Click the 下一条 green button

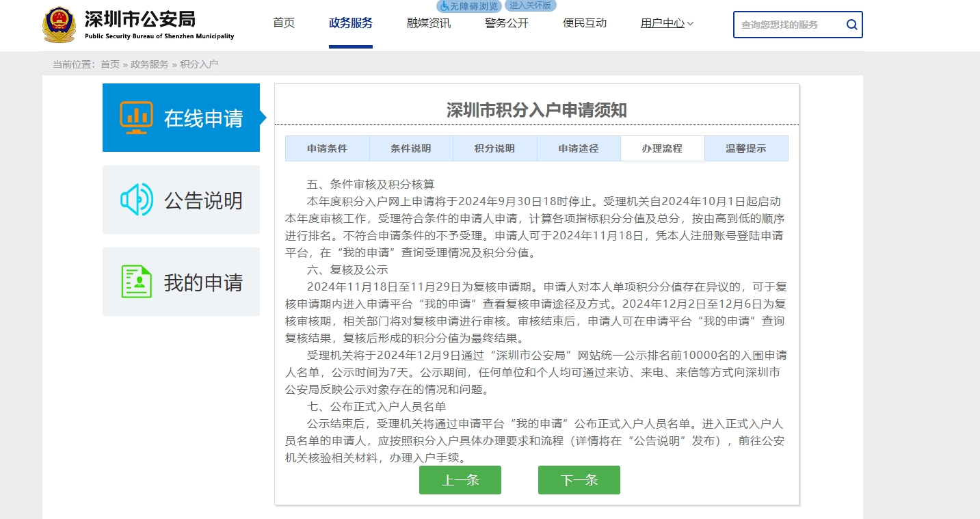[x=579, y=480]
